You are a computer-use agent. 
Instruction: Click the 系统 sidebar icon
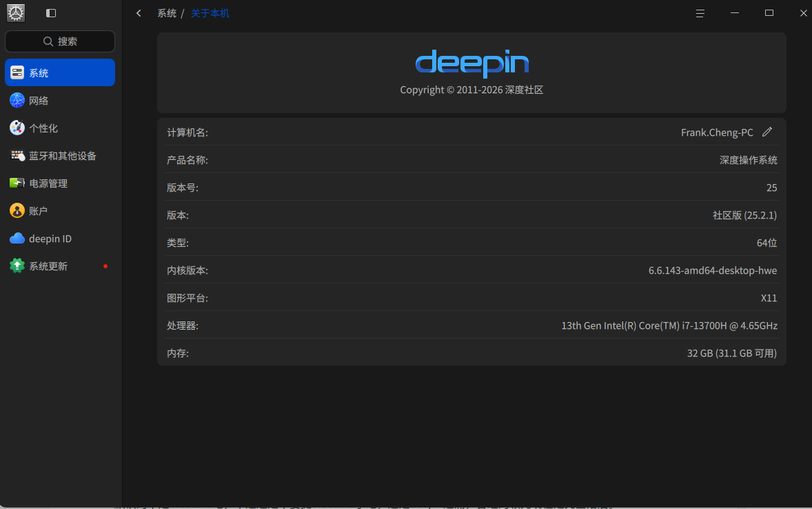point(17,72)
